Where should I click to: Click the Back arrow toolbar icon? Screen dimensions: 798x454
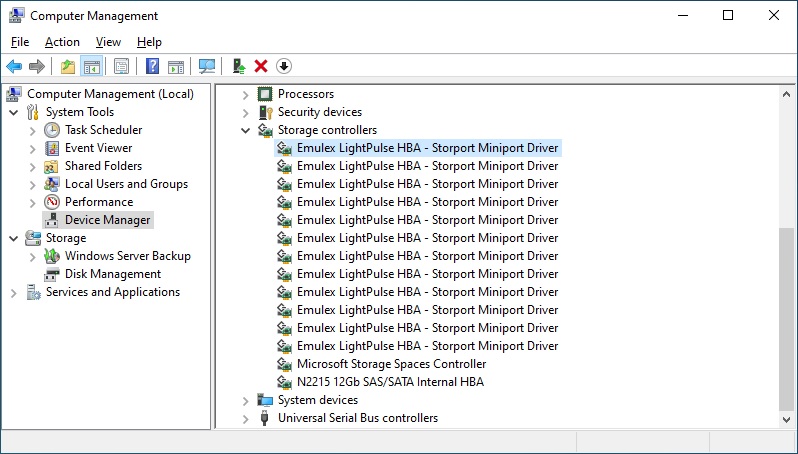pos(14,66)
